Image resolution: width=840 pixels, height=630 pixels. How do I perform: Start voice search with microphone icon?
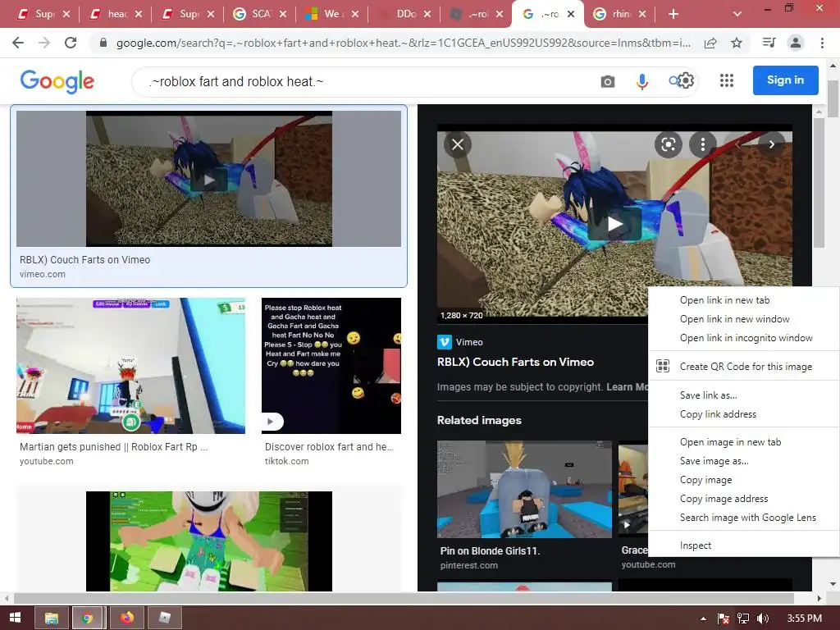641,81
